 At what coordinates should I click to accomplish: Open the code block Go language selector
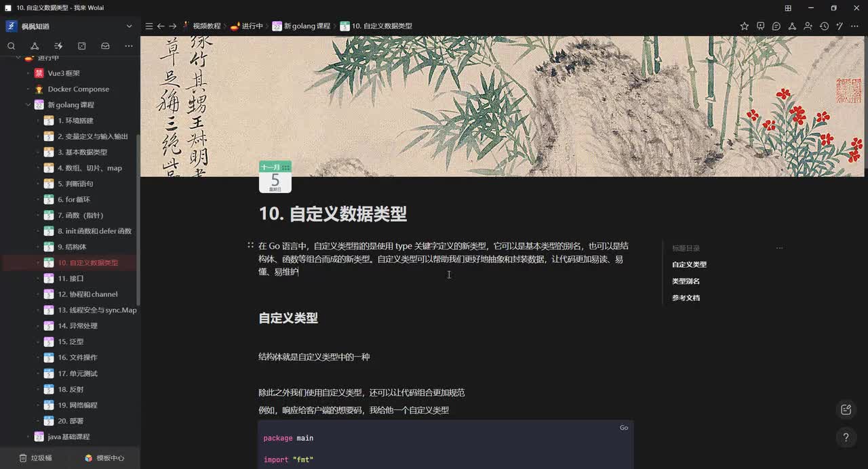pyautogui.click(x=624, y=428)
